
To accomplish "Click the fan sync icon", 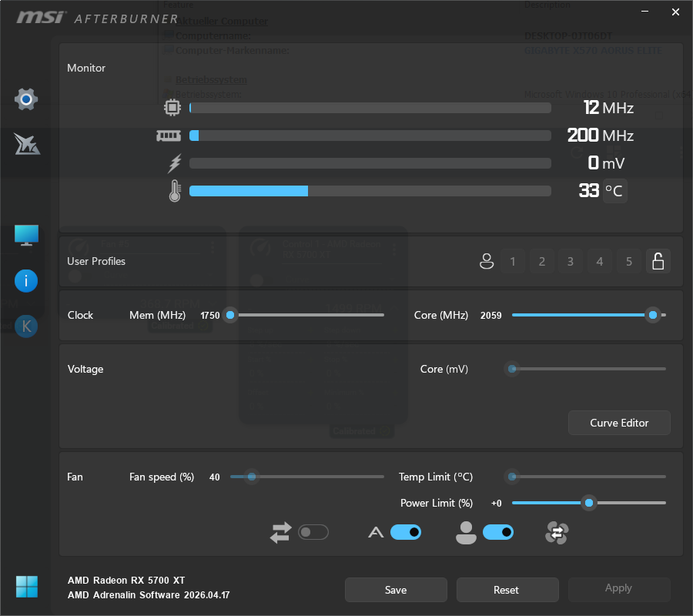I will pyautogui.click(x=557, y=533).
